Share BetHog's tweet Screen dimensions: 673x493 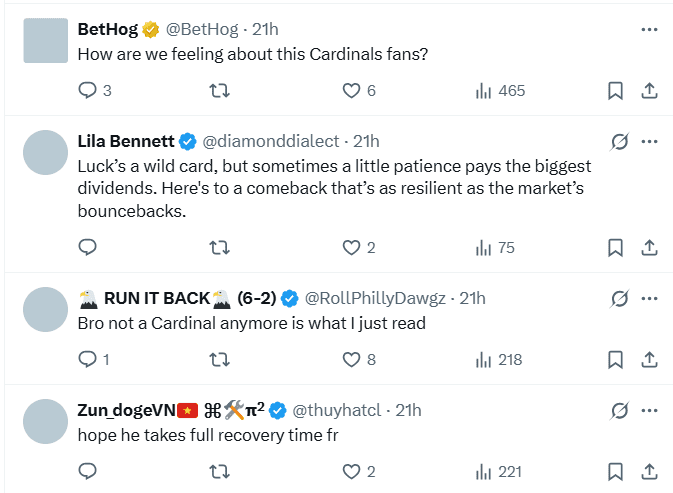(x=649, y=91)
